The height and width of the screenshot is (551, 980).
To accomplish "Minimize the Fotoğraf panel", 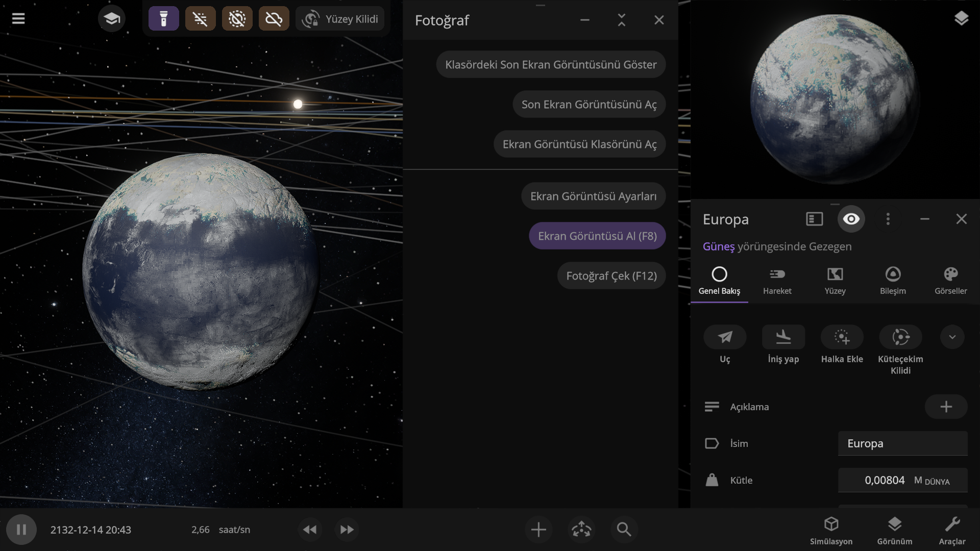I will click(x=585, y=20).
